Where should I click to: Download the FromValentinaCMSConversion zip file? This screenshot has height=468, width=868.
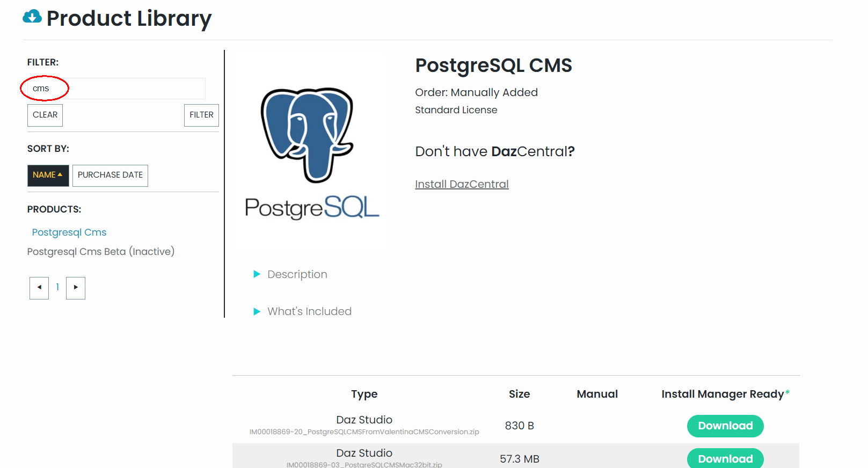point(725,426)
